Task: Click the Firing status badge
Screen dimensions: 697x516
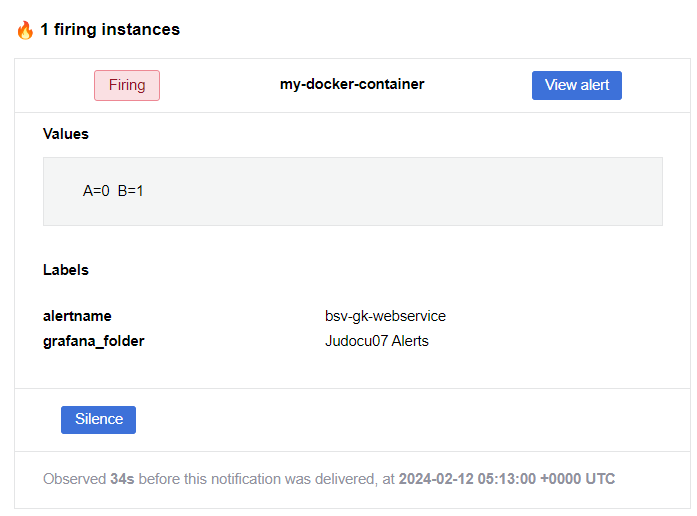Action: click(x=127, y=85)
